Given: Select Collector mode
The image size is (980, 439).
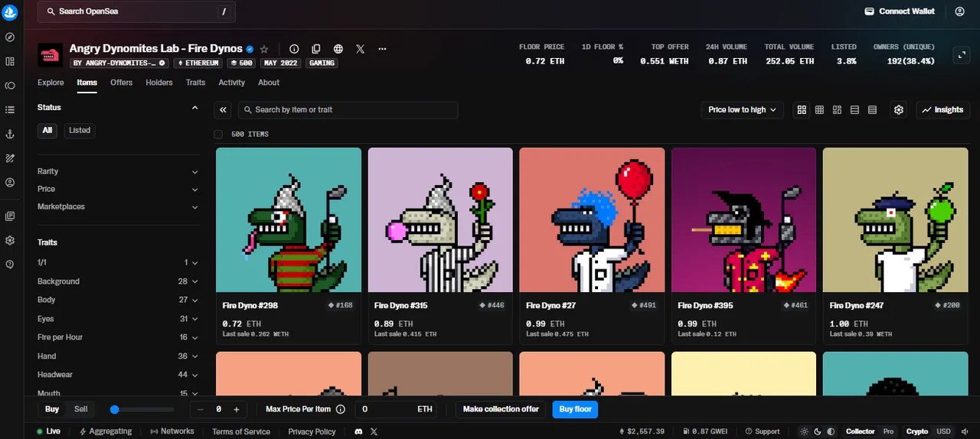Looking at the screenshot, I should point(861,431).
